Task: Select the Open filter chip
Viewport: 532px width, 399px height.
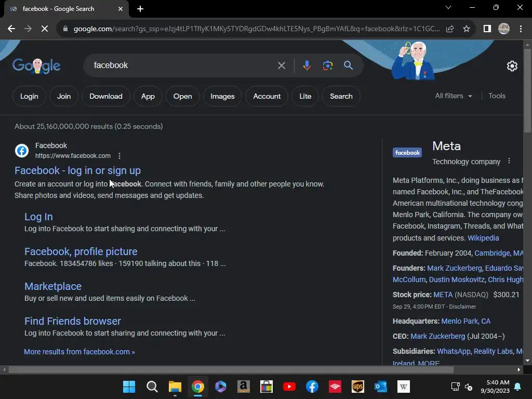Action: point(182,96)
